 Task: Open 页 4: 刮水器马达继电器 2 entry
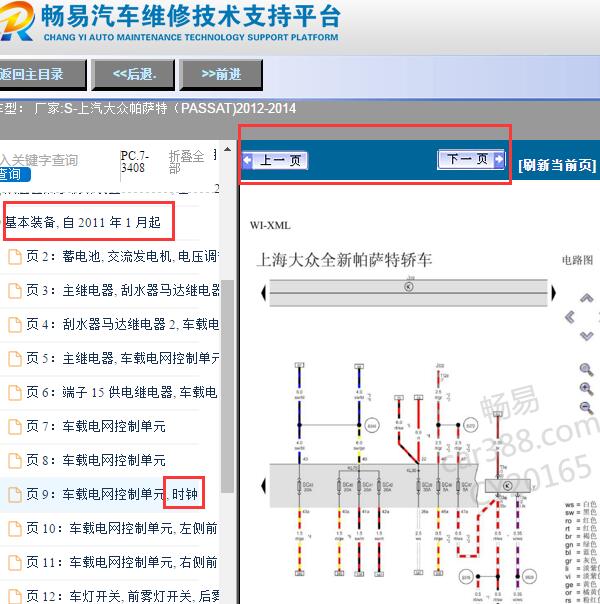tap(123, 324)
